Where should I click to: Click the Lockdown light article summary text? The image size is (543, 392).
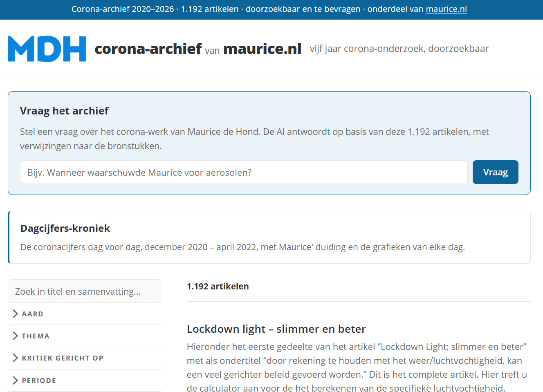pos(357,367)
